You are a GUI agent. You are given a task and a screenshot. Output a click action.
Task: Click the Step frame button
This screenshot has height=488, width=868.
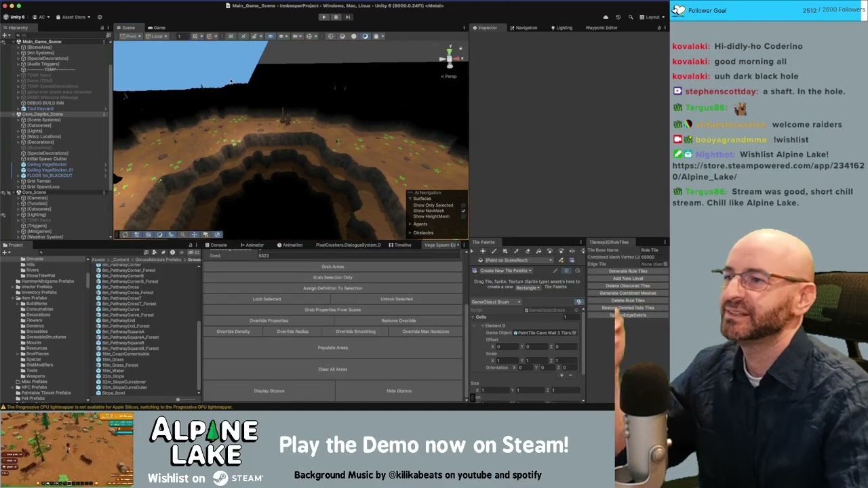tap(348, 17)
